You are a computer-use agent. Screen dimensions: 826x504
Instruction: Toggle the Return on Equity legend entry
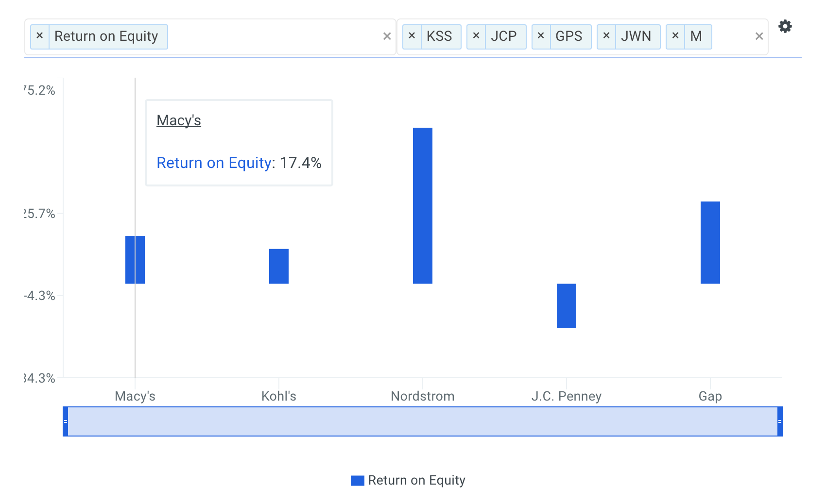pos(408,480)
